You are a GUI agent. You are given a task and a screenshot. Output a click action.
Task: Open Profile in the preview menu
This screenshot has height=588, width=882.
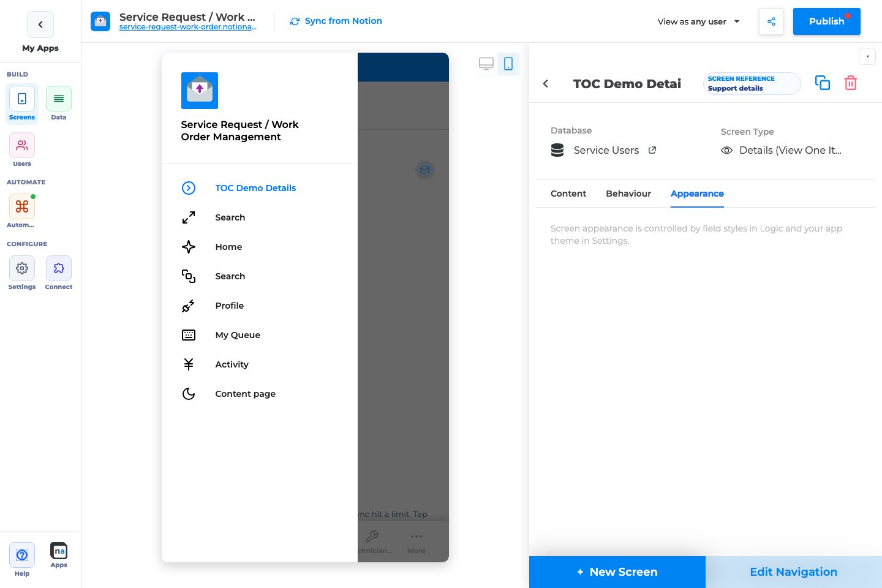[x=259, y=306]
